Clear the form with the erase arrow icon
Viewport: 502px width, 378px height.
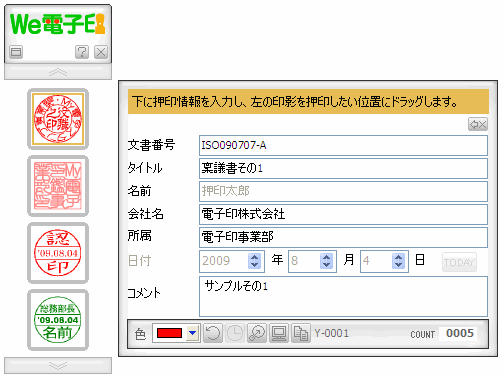(478, 124)
